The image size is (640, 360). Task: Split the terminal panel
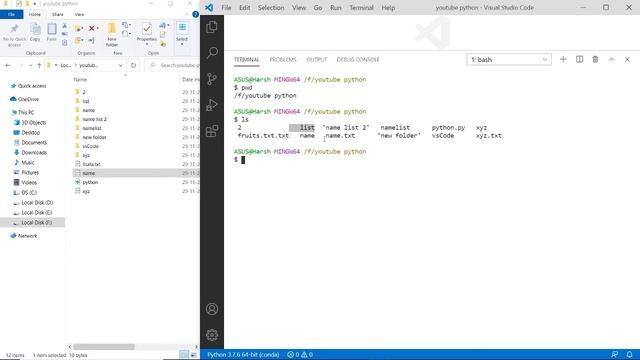point(579,60)
